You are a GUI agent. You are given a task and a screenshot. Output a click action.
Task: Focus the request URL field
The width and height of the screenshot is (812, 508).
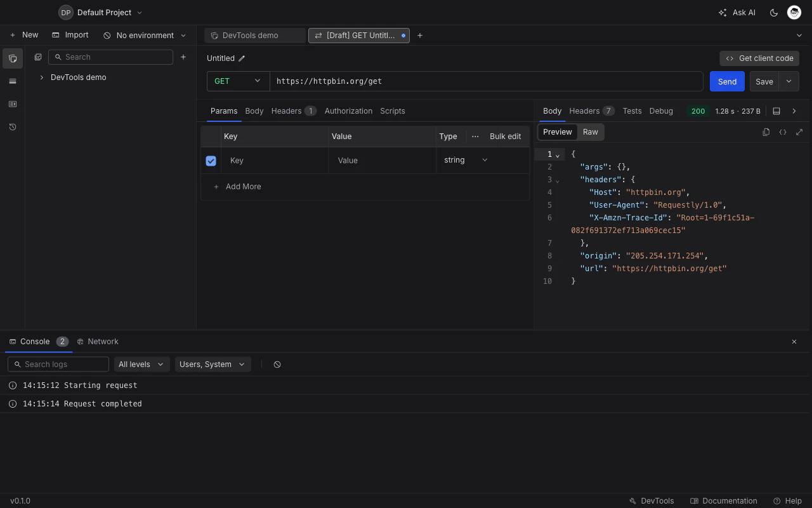(487, 81)
